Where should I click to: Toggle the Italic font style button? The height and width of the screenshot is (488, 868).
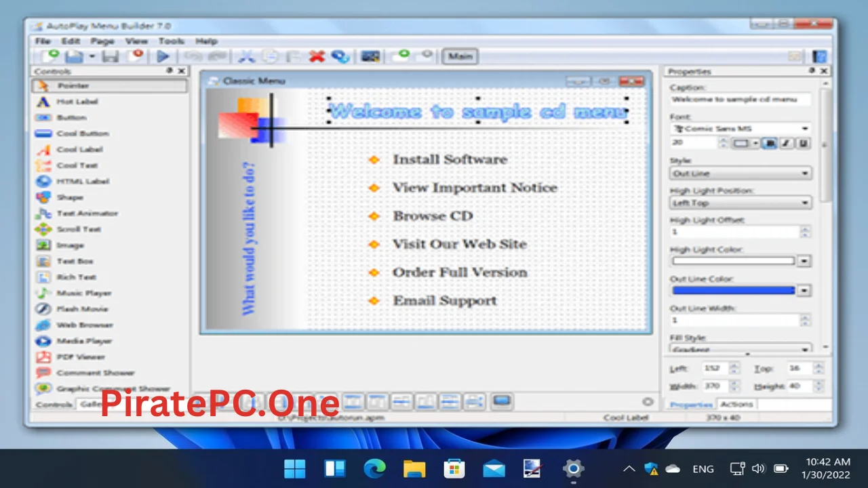click(787, 143)
